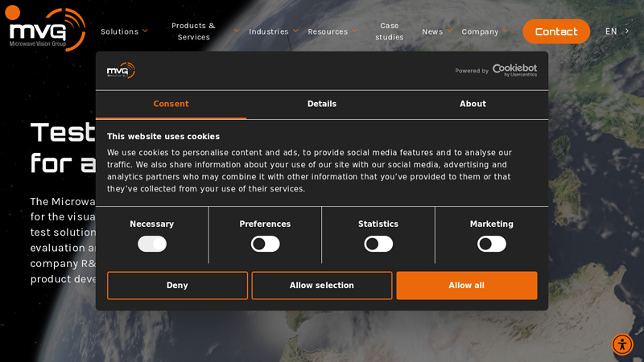Viewport: 644px width, 362px height.
Task: Click the MVG Microwave Vision Group site logo
Action: point(45,29)
